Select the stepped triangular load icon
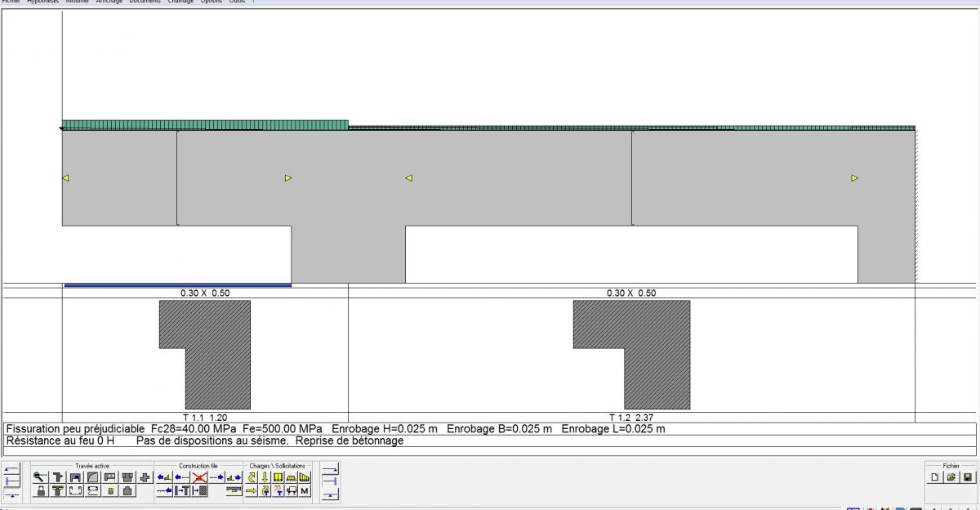Image resolution: width=980 pixels, height=510 pixels. [x=305, y=477]
